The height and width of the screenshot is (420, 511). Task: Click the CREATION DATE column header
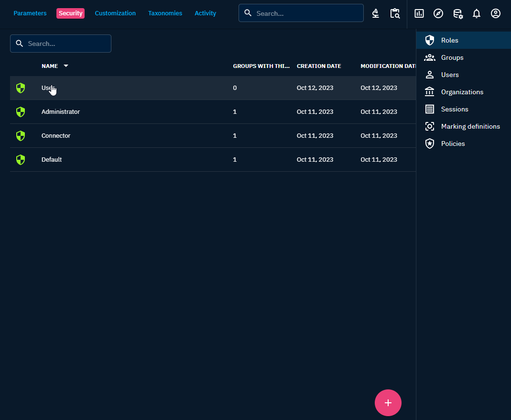click(319, 66)
